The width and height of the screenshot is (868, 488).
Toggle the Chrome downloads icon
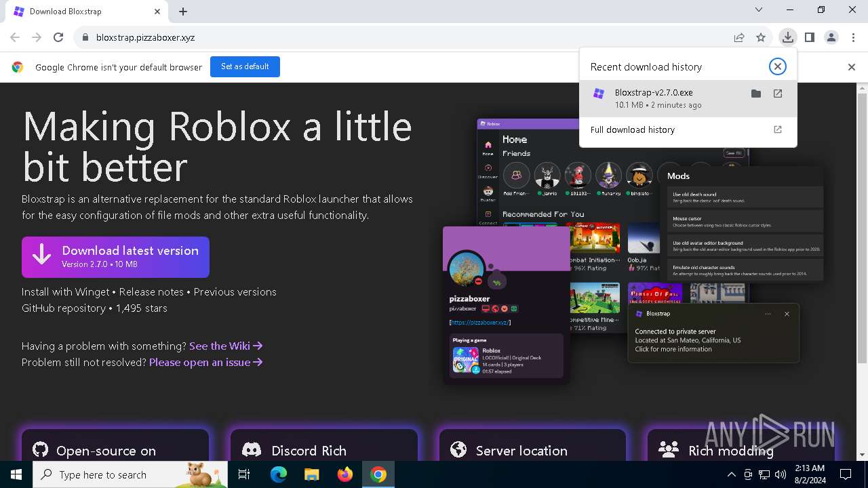[787, 37]
